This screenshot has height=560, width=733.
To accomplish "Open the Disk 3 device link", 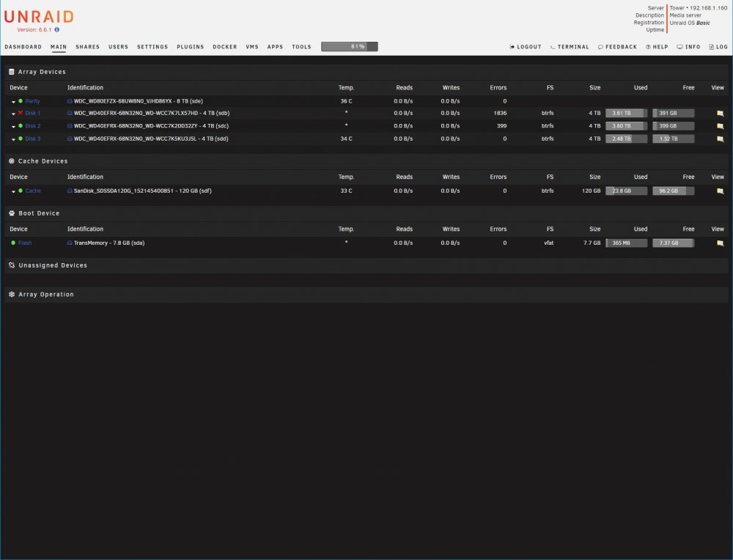I will click(33, 139).
